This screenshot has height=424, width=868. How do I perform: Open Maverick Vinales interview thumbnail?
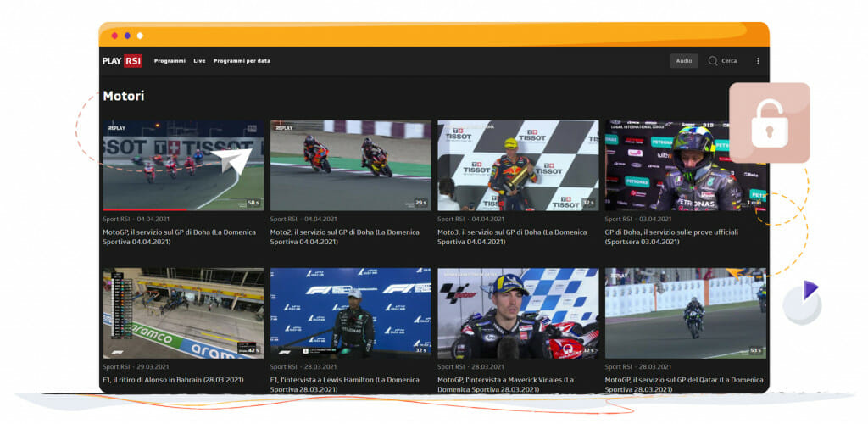[x=518, y=313]
